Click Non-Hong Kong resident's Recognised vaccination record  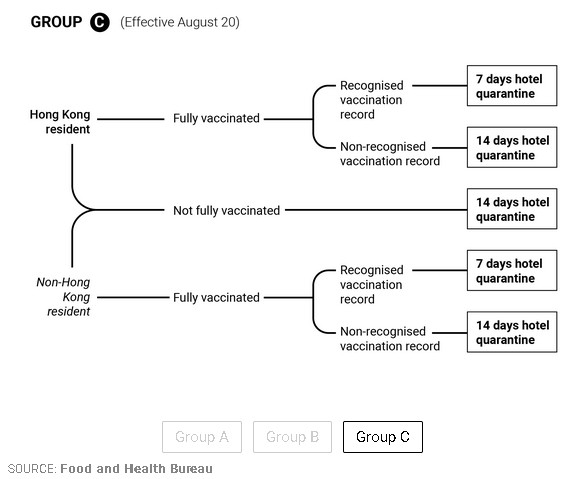pos(372,284)
